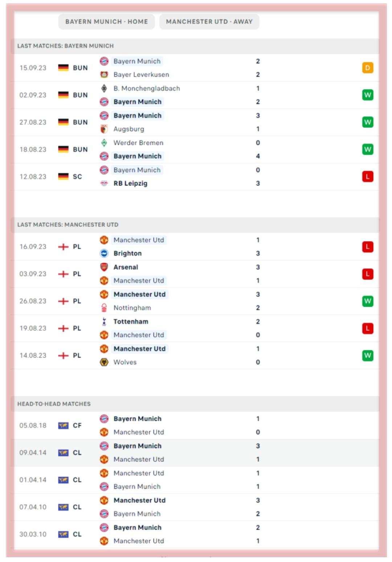Click the Tottenham club crest icon
This screenshot has height=562, width=392.
click(x=104, y=322)
